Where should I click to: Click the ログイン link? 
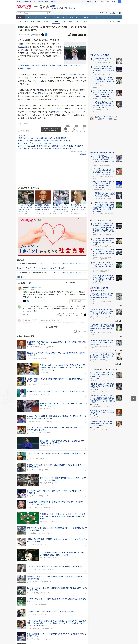[x=42, y=8]
